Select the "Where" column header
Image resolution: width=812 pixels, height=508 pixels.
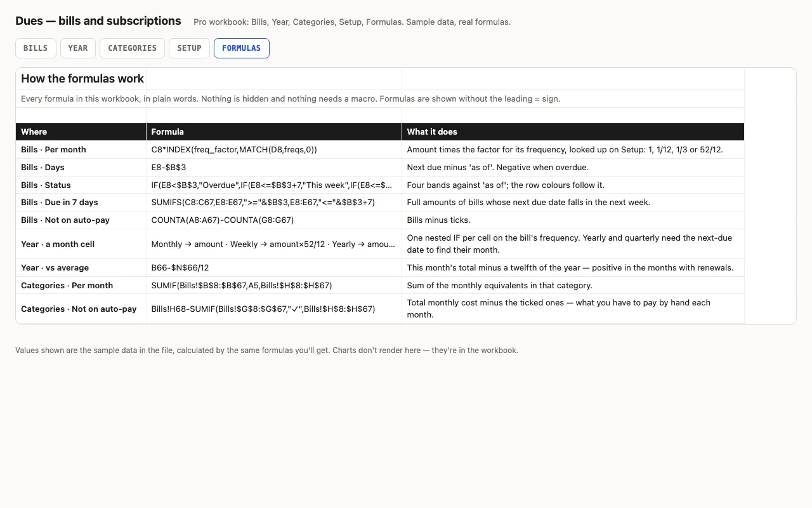coord(81,131)
